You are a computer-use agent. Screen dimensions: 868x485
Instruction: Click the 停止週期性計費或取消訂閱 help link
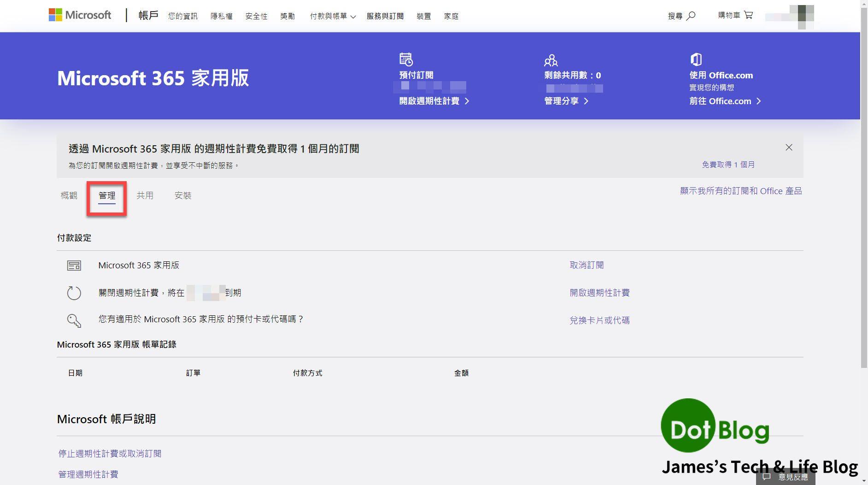click(110, 454)
